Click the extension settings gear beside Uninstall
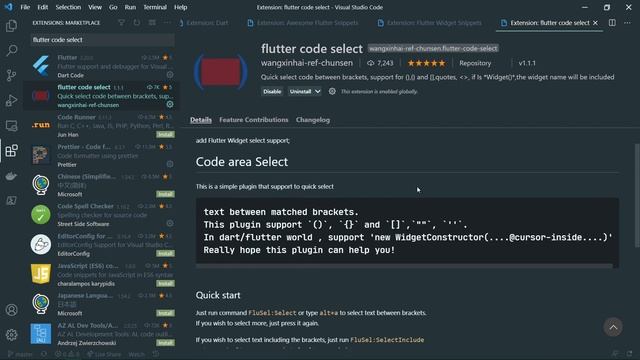The image size is (640, 360). (x=332, y=91)
